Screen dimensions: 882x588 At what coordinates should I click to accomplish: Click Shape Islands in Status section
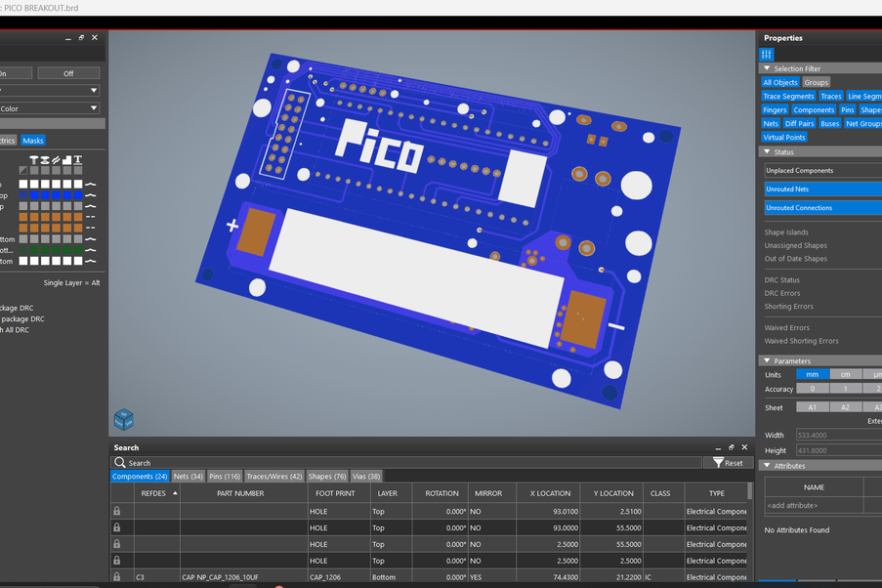pos(786,232)
